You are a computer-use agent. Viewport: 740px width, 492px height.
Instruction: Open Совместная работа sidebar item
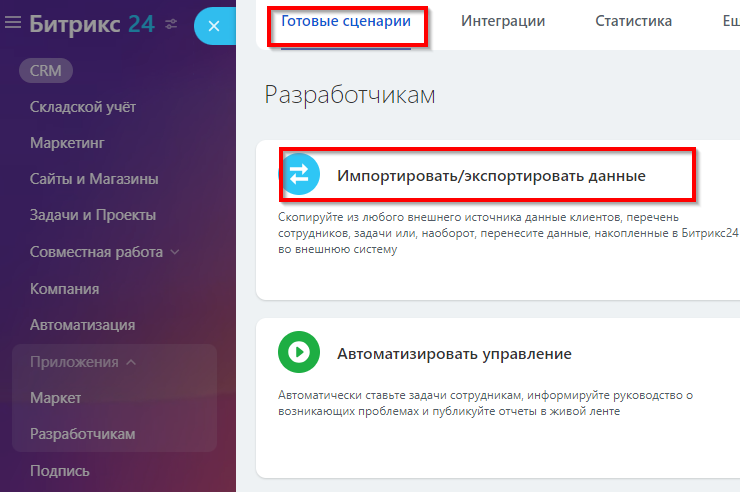[x=96, y=252]
